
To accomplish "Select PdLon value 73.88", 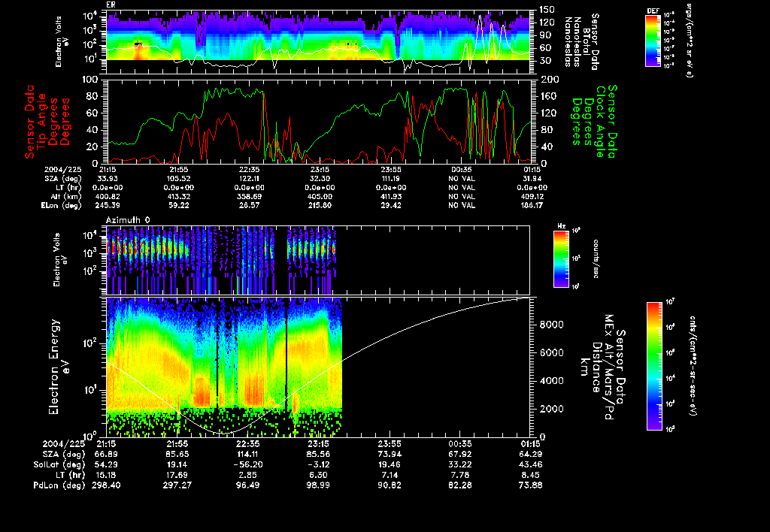I will pyautogui.click(x=532, y=485).
